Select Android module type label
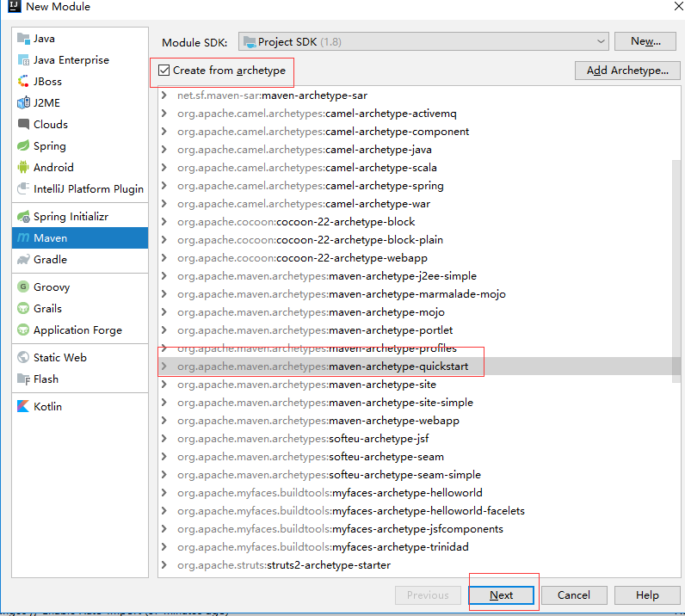This screenshot has height=616, width=685. coord(53,167)
